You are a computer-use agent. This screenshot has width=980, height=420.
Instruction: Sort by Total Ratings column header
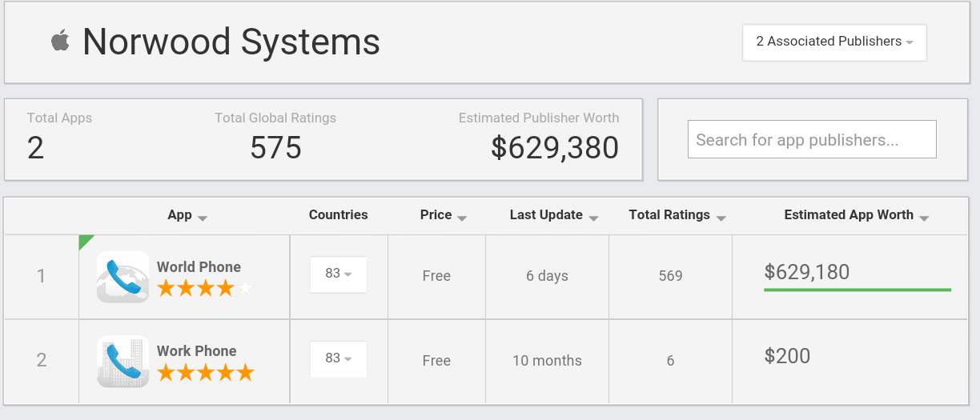(x=677, y=215)
